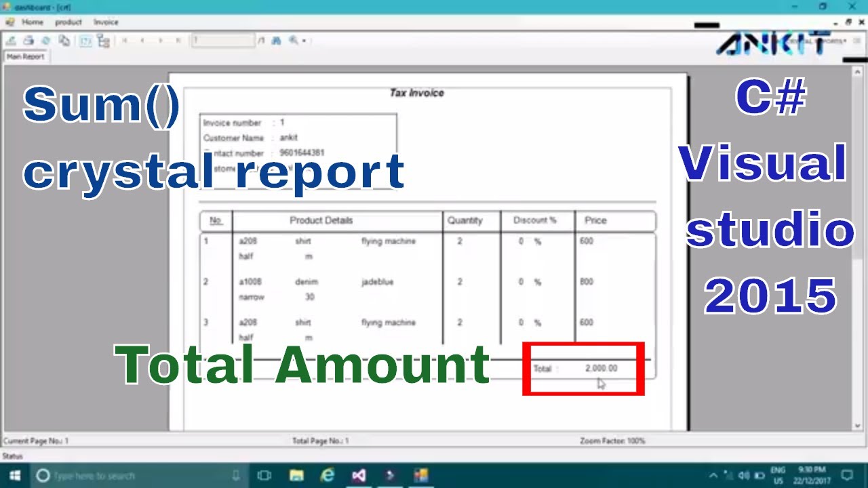Click the total value 2,000.00
Viewport: 868px width, 488px height.
[x=601, y=369]
